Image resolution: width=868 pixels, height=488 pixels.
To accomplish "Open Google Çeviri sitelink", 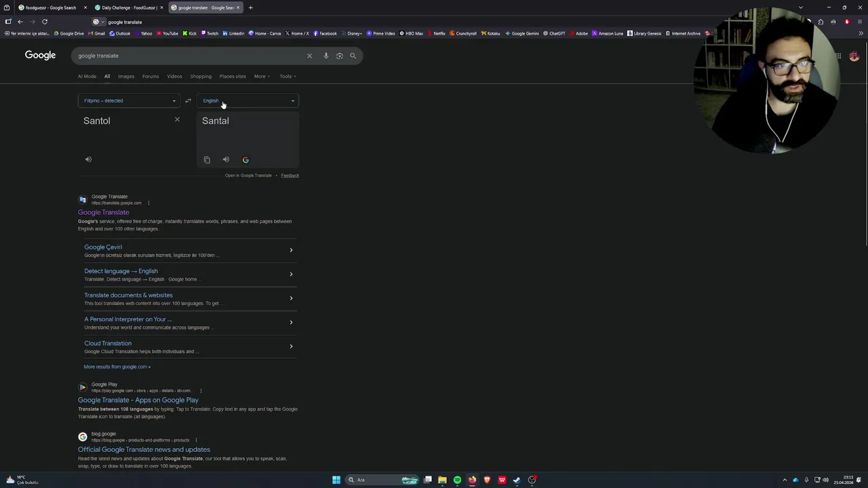I will point(103,247).
